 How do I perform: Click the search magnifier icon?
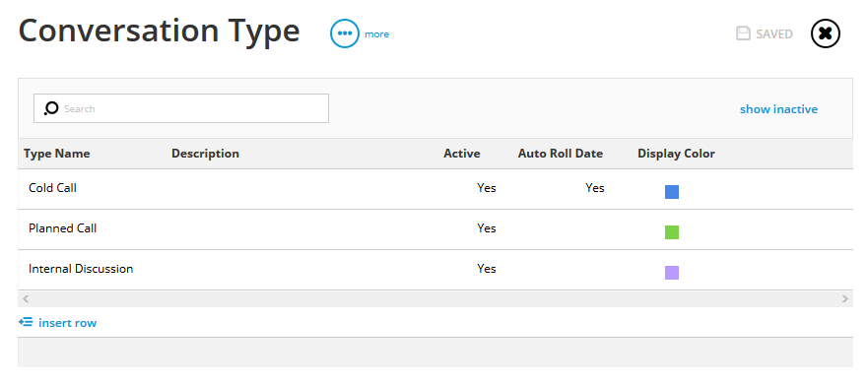point(51,108)
